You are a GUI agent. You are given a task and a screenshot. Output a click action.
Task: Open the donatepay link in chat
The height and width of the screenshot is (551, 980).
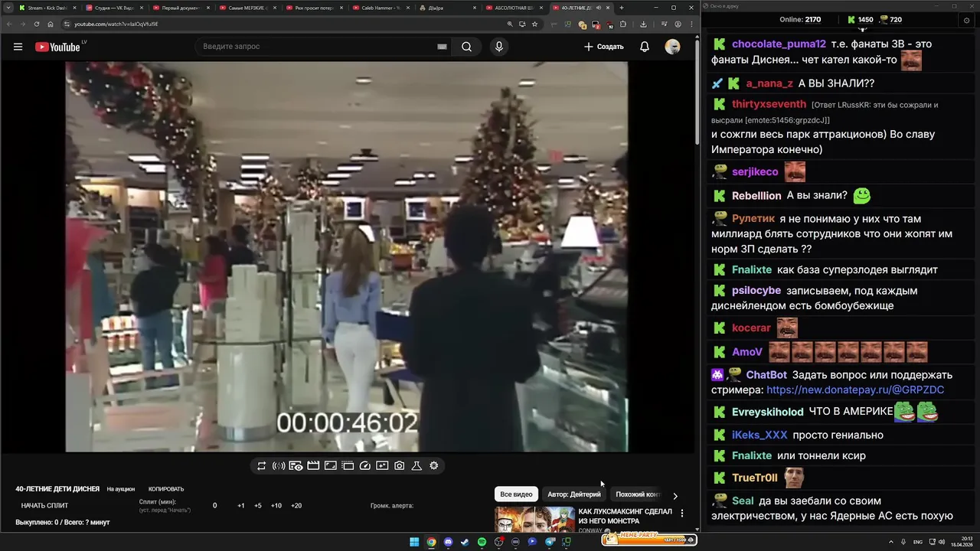pos(855,390)
